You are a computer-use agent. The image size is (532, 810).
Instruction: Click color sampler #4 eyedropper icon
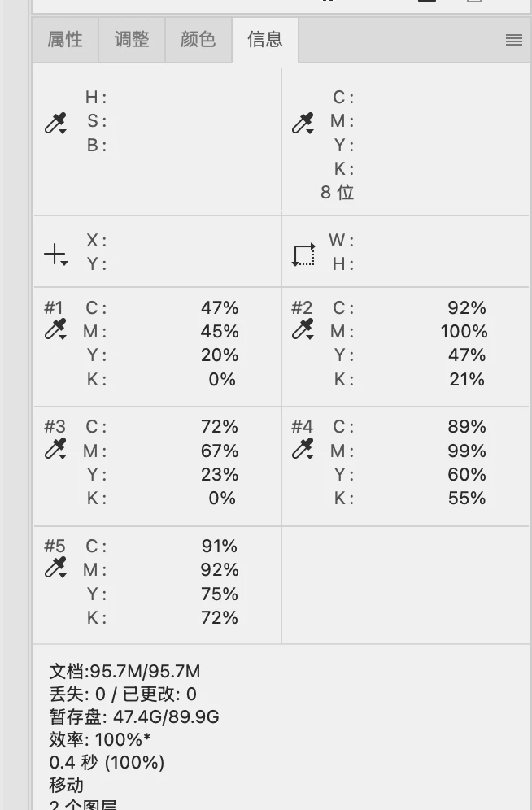pyautogui.click(x=303, y=448)
